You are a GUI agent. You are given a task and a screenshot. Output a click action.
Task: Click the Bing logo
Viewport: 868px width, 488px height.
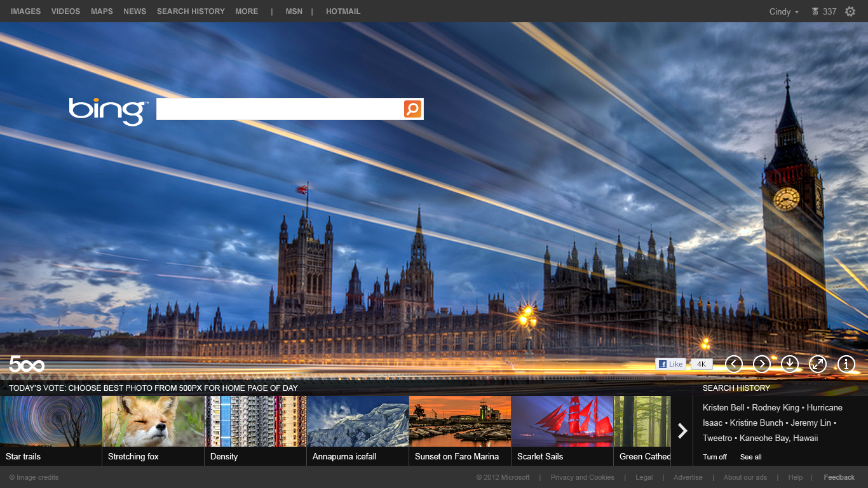point(108,111)
